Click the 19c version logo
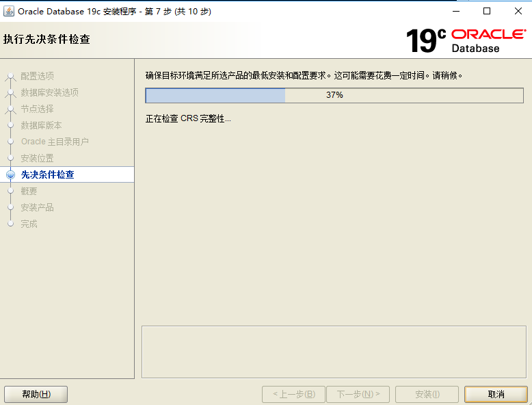The height and width of the screenshot is (405, 532). 425,41
